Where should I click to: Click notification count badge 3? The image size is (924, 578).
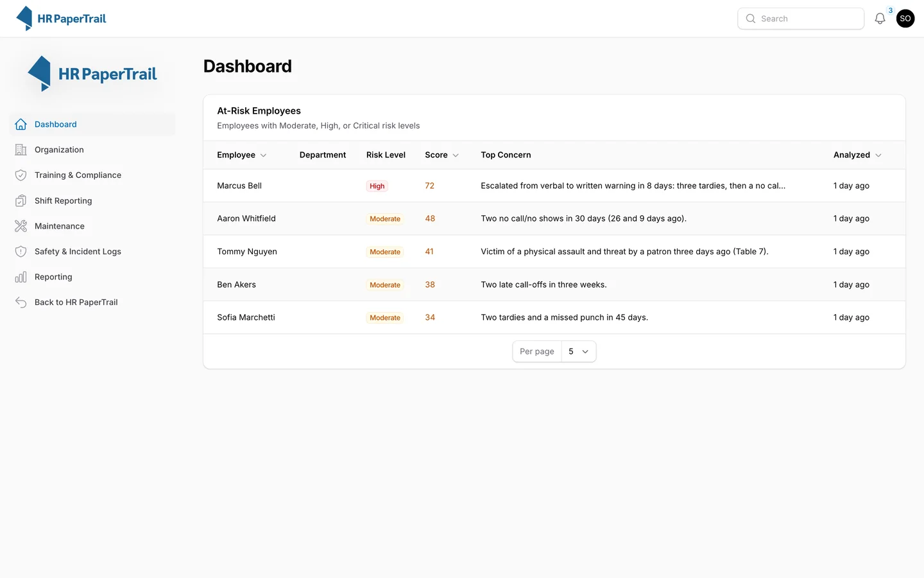pos(890,10)
